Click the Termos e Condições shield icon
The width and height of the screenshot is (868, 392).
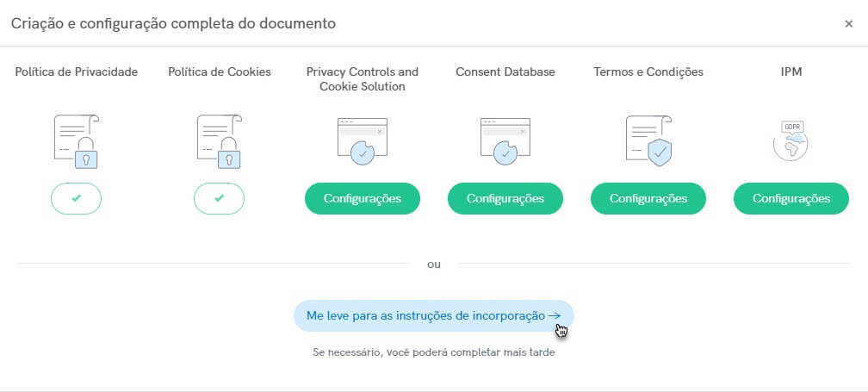(648, 142)
